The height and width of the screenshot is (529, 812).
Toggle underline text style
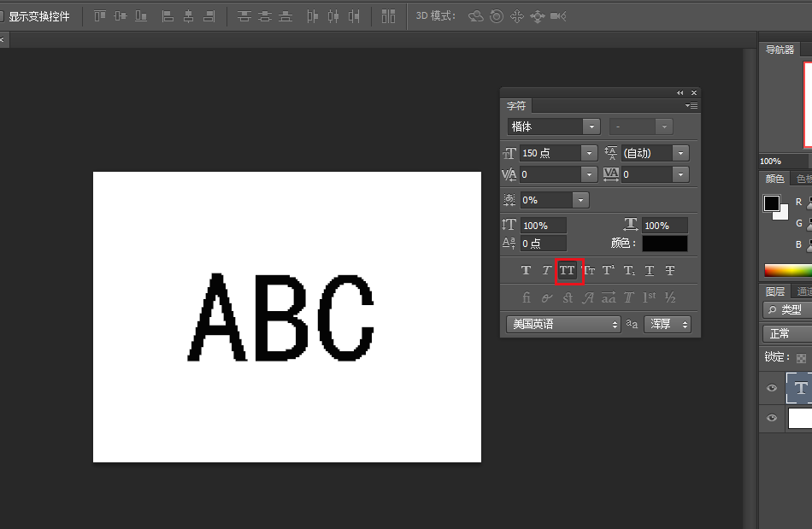coord(650,270)
